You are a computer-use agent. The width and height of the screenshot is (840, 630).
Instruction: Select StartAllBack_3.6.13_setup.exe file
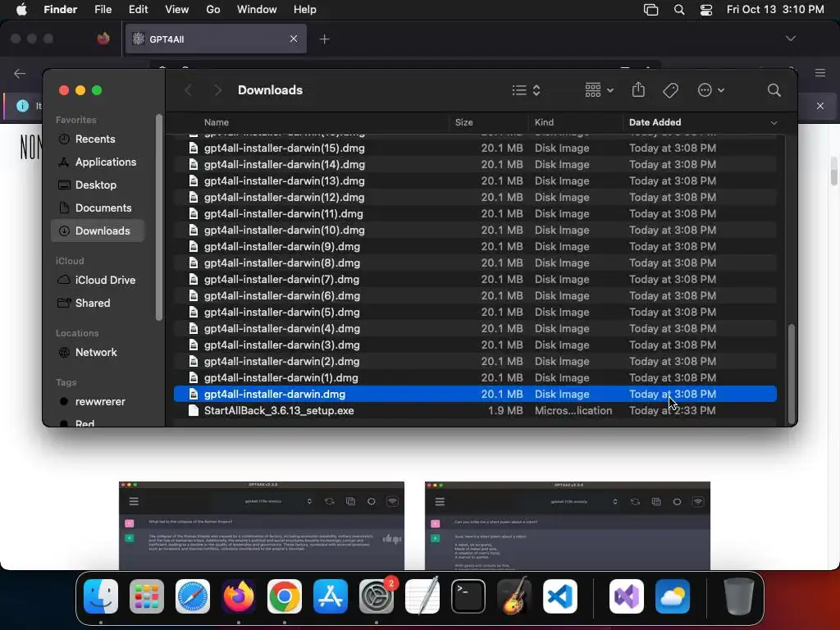click(475, 411)
